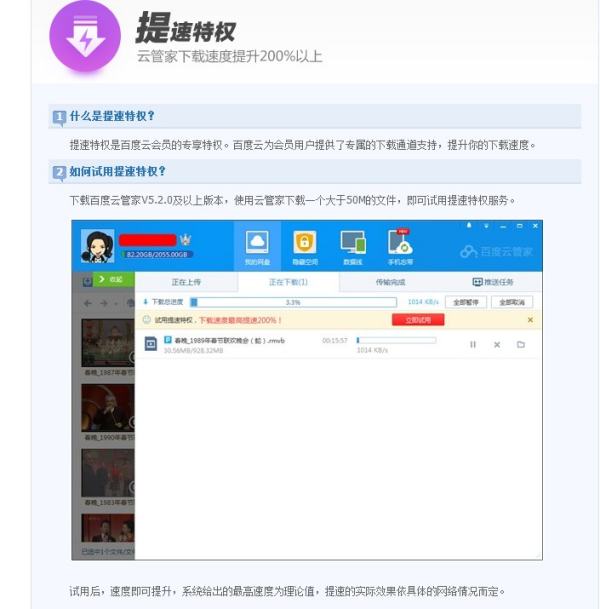The width and height of the screenshot is (600, 609).
Task: Open the 我的网盘 cloud drive icon
Action: coord(257,247)
